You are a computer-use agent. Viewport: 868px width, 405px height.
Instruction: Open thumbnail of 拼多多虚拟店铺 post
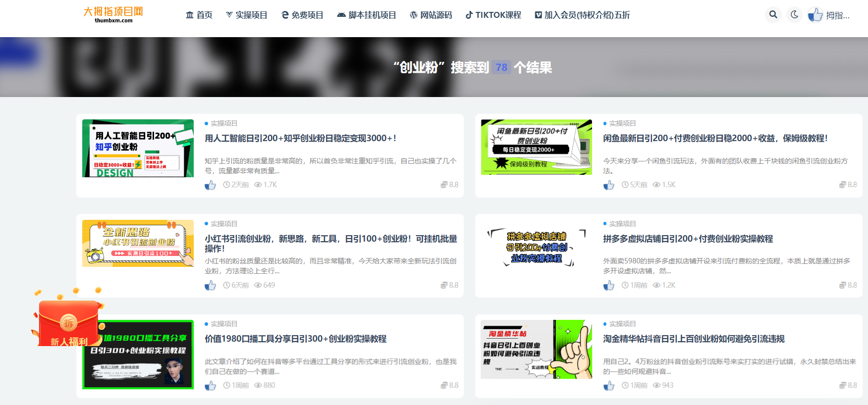coord(537,248)
